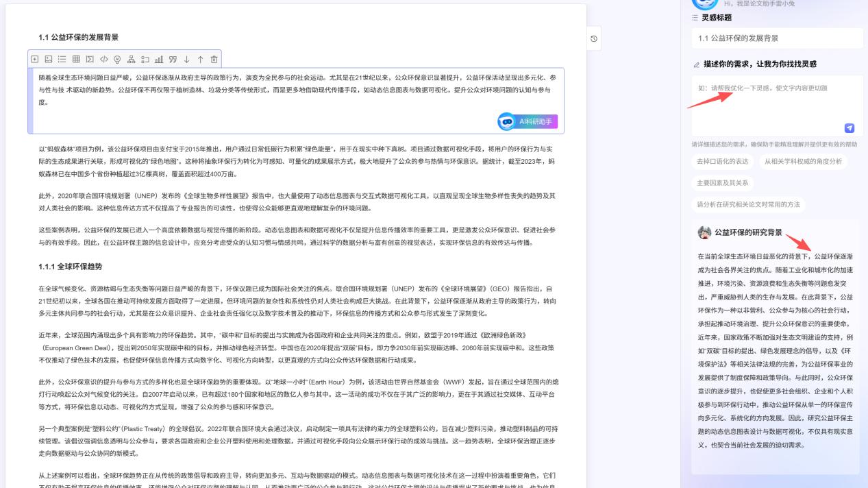868x488 pixels.
Task: Click the hint 请详细描述您的需求
Action: pyautogui.click(x=774, y=145)
